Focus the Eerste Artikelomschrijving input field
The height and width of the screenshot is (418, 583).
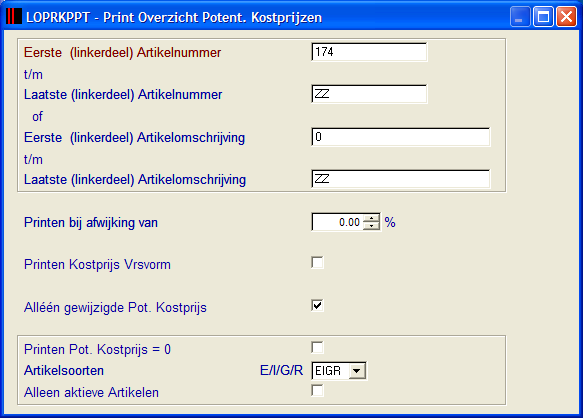click(400, 137)
